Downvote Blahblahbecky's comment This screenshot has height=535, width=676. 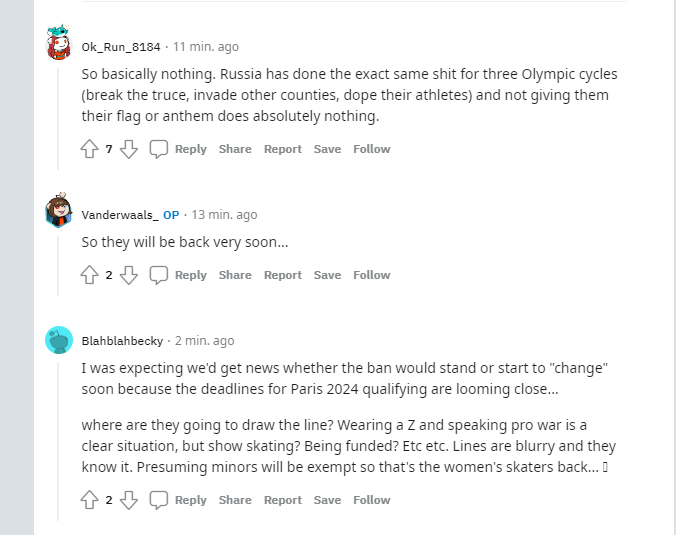[x=128, y=500]
